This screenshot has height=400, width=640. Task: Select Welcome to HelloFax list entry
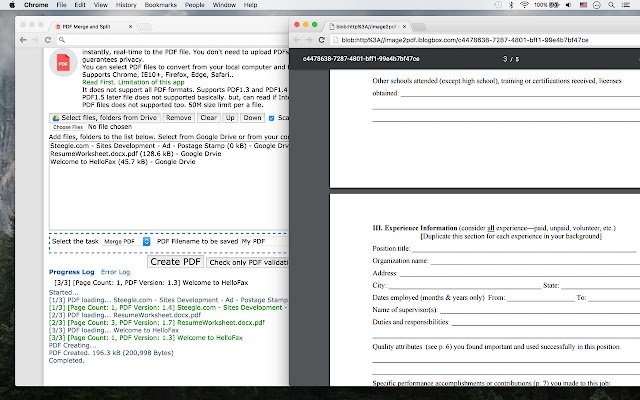pyautogui.click(x=122, y=162)
